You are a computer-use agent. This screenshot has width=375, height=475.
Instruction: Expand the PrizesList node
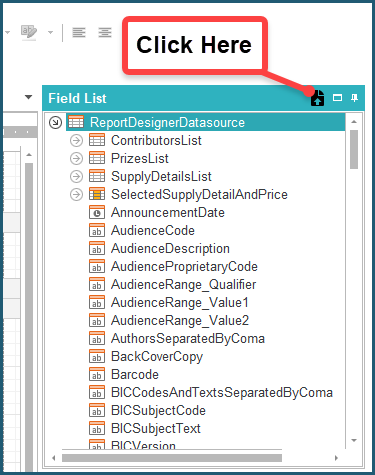tap(76, 158)
